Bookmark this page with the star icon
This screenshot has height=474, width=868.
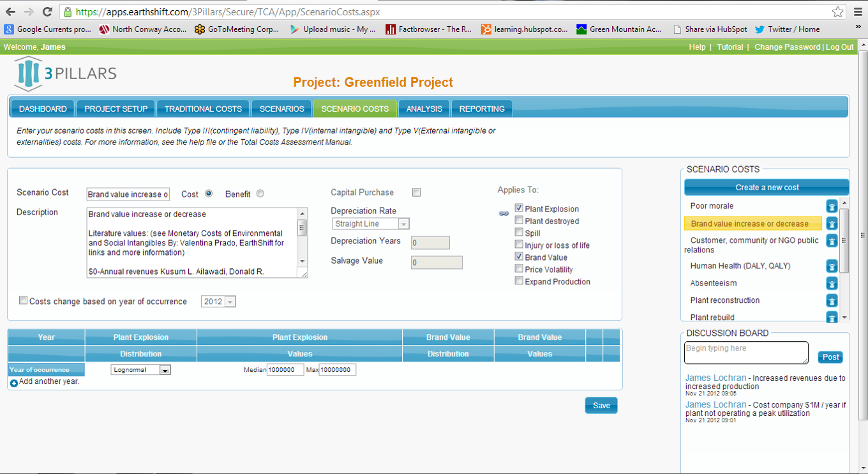click(x=837, y=11)
